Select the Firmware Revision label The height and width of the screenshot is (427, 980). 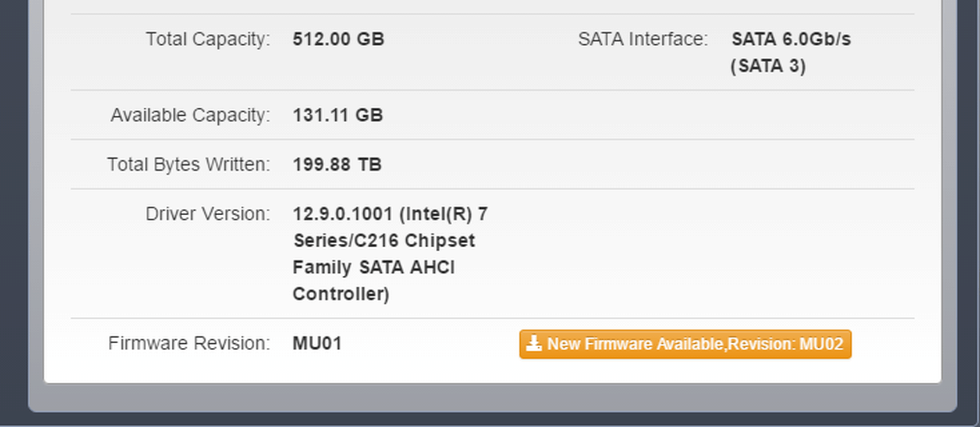point(189,343)
